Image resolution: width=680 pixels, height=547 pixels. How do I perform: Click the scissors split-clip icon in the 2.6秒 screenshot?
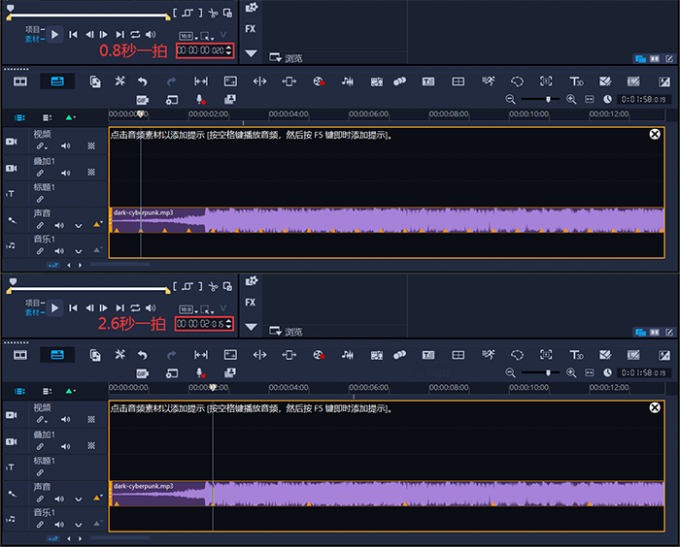coord(213,287)
